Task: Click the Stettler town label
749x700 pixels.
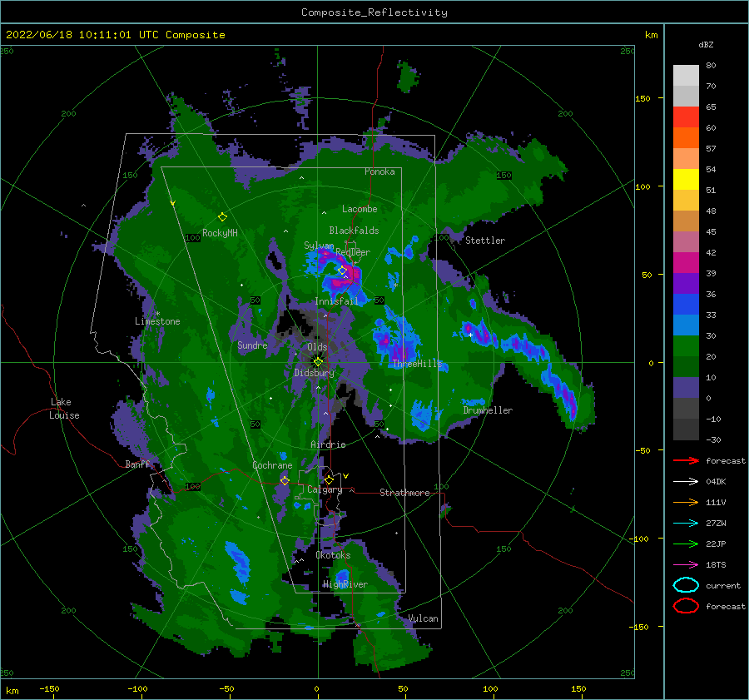Action: click(485, 241)
